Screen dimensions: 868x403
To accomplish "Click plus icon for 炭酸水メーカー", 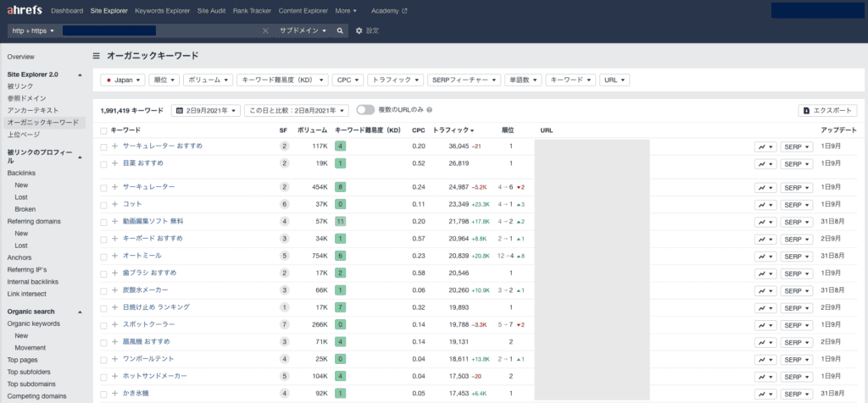I will click(114, 290).
